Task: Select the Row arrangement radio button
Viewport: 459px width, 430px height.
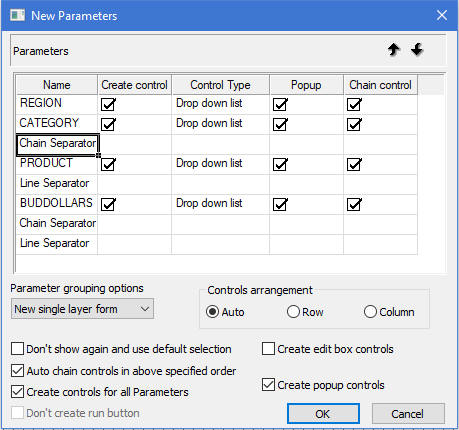Action: tap(293, 312)
